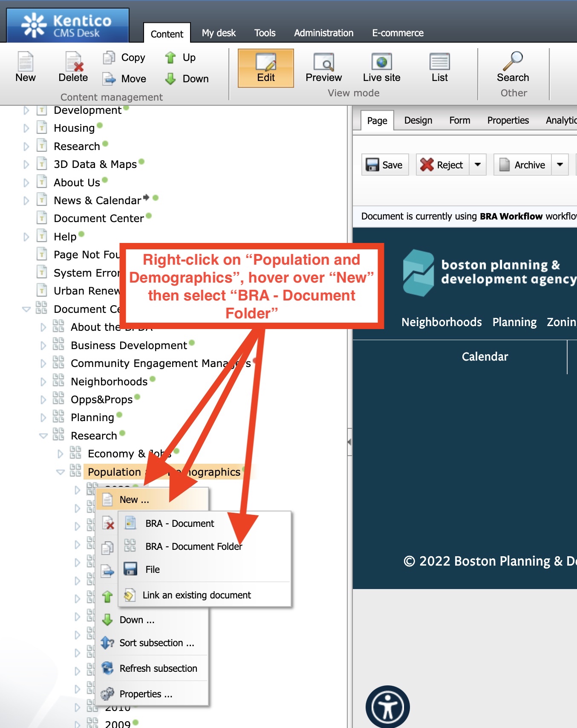Open the Administration tab

click(x=323, y=33)
